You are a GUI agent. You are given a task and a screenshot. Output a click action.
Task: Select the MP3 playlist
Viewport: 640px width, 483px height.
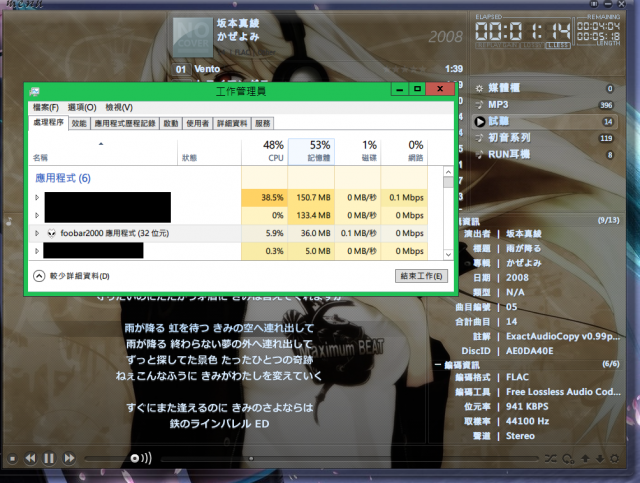click(545, 105)
